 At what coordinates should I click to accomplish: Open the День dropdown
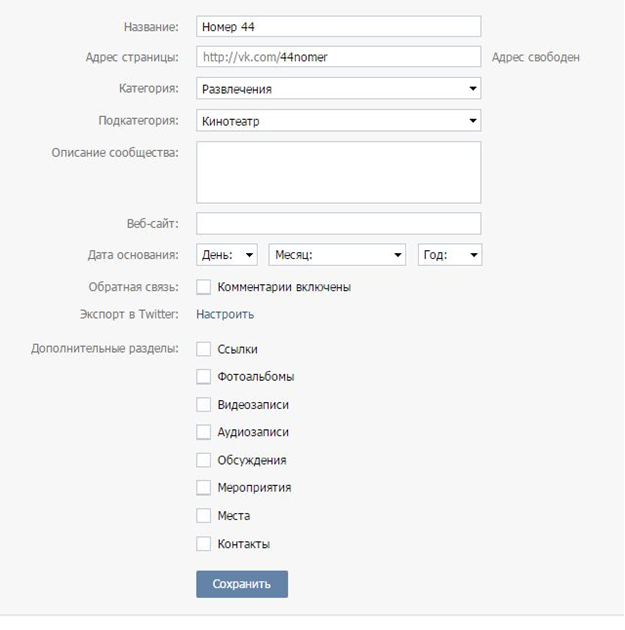[x=227, y=255]
